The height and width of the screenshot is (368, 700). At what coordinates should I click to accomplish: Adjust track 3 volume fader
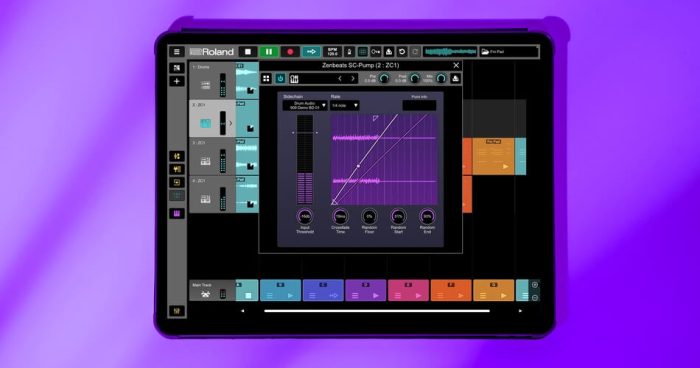click(223, 161)
